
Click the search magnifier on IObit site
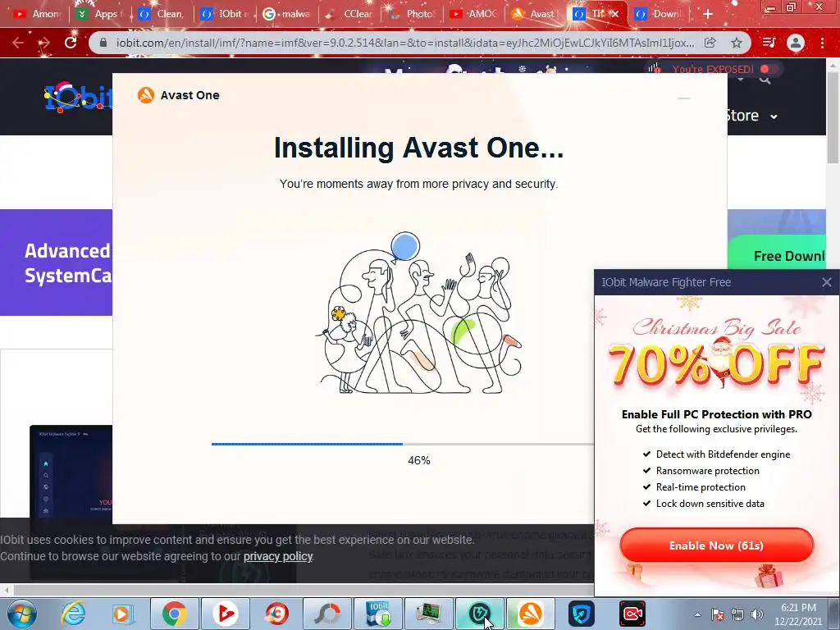tap(765, 80)
